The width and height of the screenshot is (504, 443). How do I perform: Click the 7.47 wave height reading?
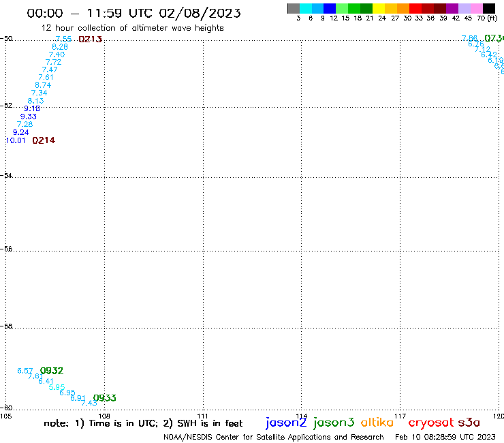tap(50, 70)
